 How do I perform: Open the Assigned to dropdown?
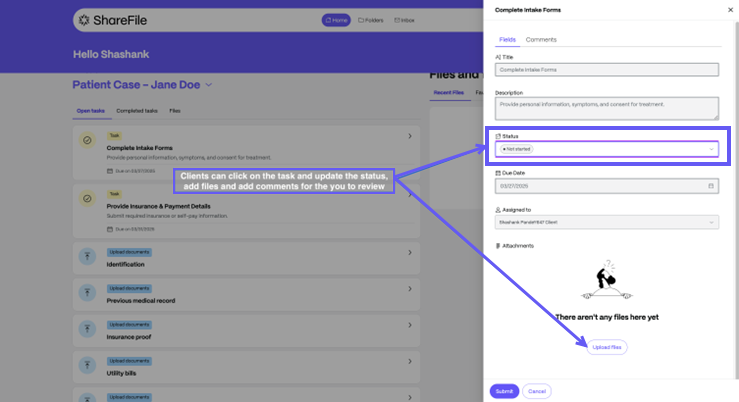pos(607,222)
